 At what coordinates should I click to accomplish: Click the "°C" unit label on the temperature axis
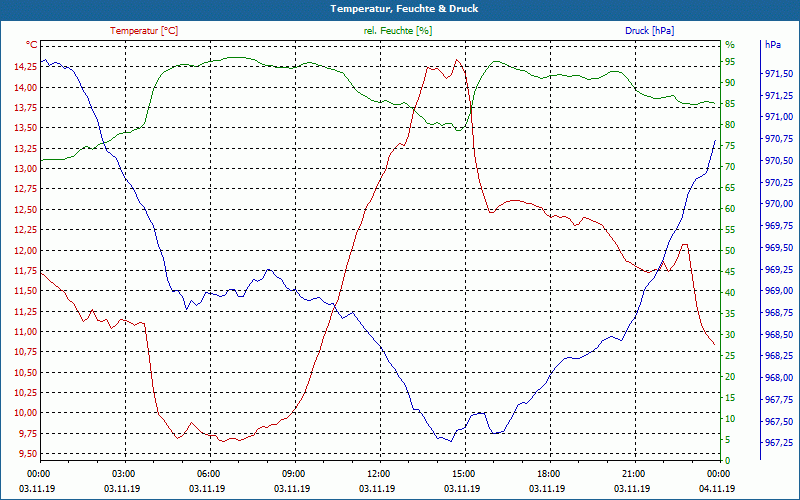[x=32, y=45]
